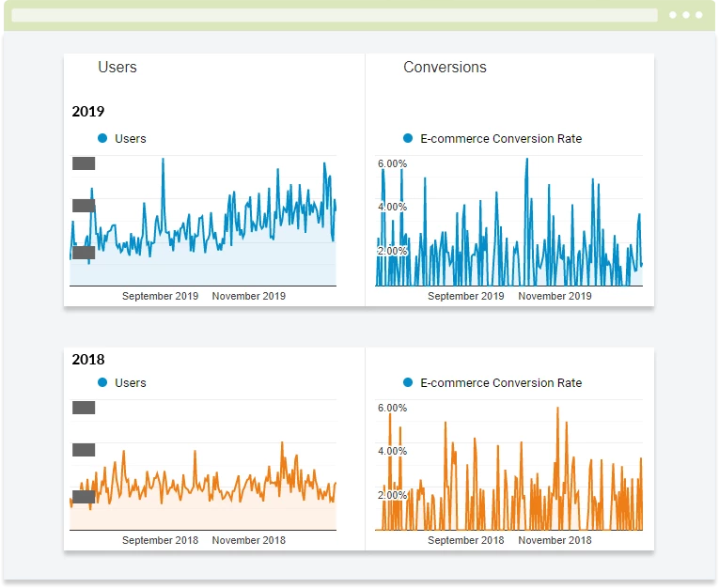Click the 2.00% axis label in 2019 chart
This screenshot has width=719, height=588.
coord(392,251)
